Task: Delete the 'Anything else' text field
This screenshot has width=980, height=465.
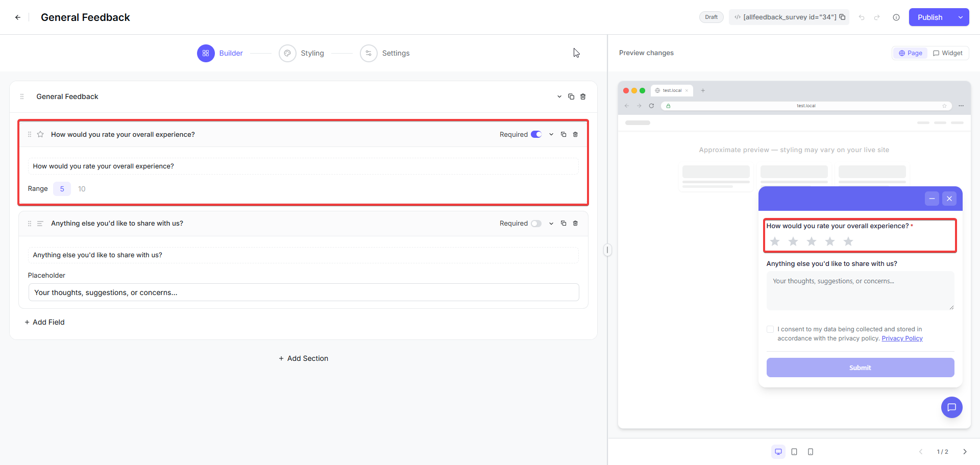Action: [x=575, y=223]
